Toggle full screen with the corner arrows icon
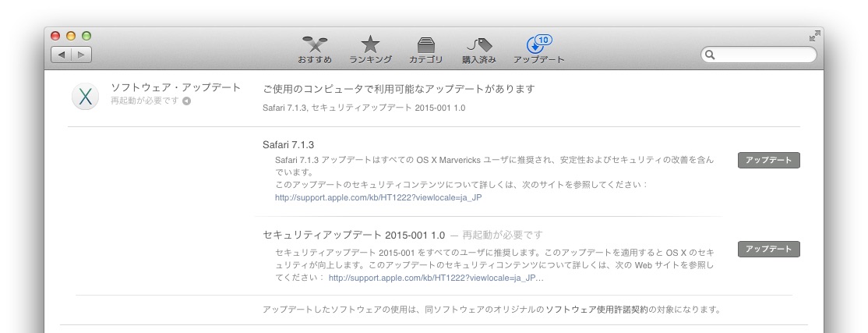This screenshot has width=868, height=333. 814,36
